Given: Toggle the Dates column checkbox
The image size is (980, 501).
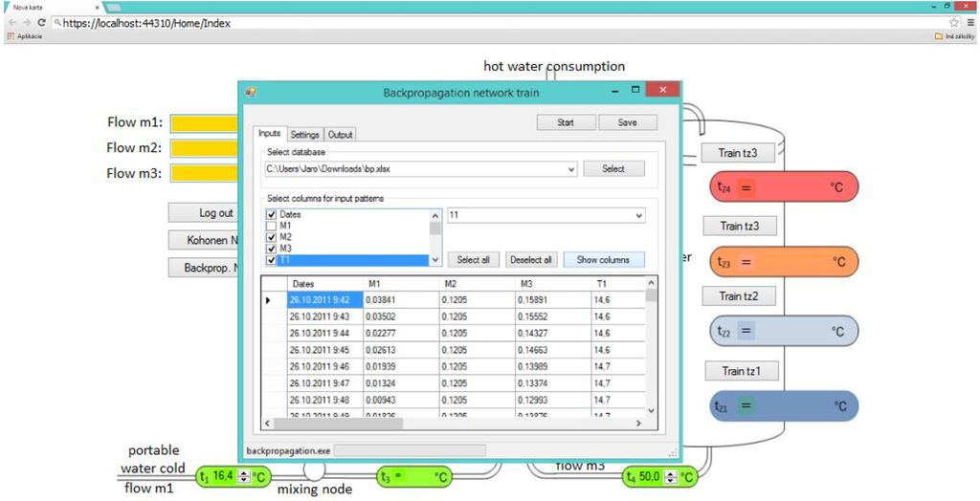Looking at the screenshot, I should coord(271,215).
